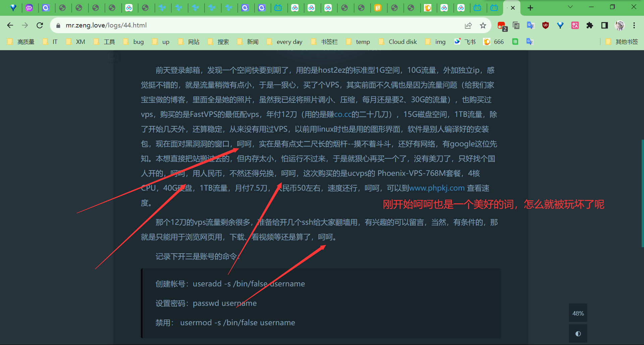Click the share page icon in address bar
The image size is (644, 345).
click(468, 25)
